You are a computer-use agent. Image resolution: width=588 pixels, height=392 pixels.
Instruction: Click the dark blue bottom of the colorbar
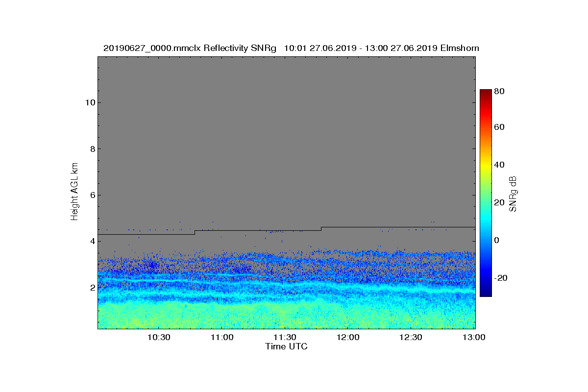pos(486,293)
